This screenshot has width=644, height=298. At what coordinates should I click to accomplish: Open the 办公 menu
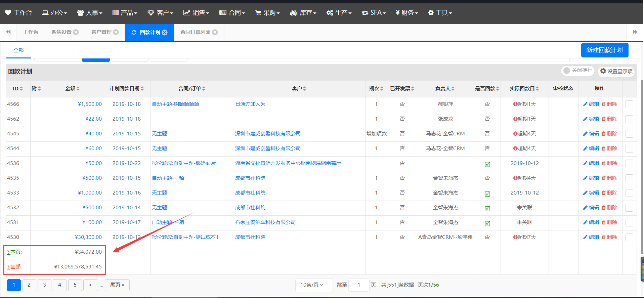(54, 13)
